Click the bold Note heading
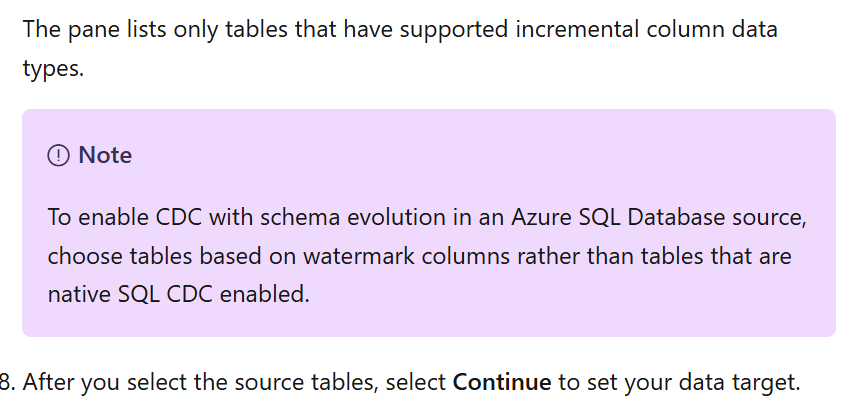The width and height of the screenshot is (858, 418). [105, 155]
